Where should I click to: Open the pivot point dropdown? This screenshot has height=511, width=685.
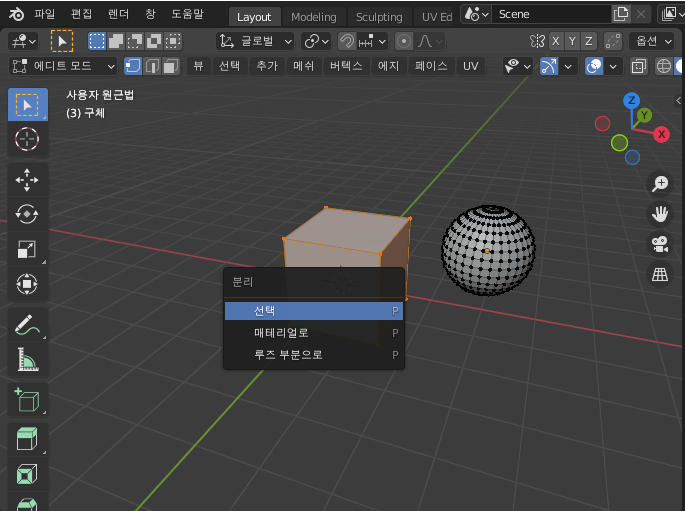316,41
